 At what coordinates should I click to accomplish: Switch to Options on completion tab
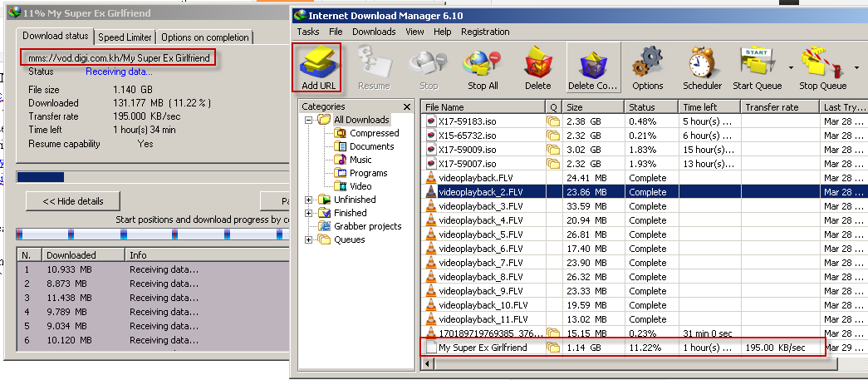[x=205, y=37]
